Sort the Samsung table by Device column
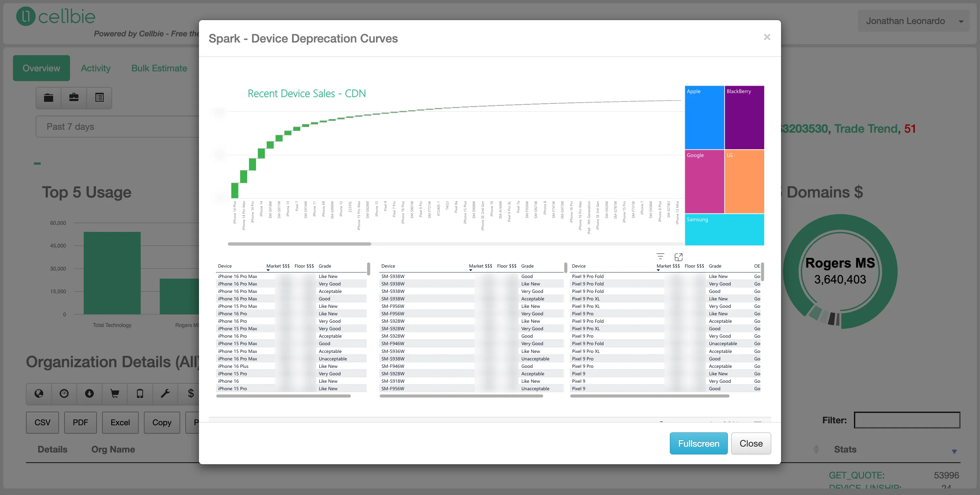The width and height of the screenshot is (980, 495). (388, 266)
